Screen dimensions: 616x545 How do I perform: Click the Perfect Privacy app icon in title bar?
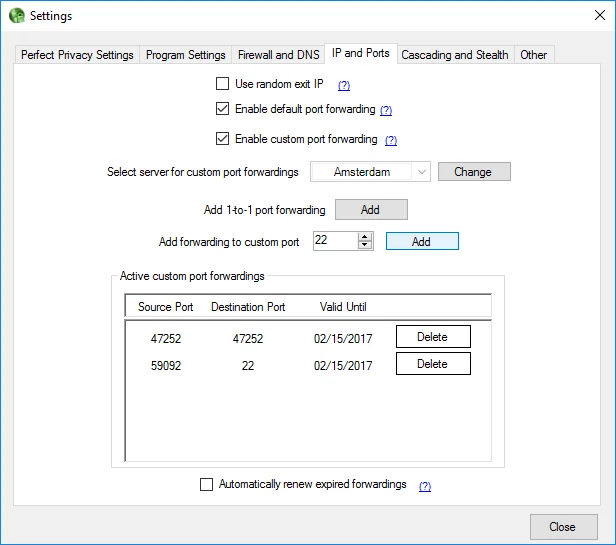16,16
